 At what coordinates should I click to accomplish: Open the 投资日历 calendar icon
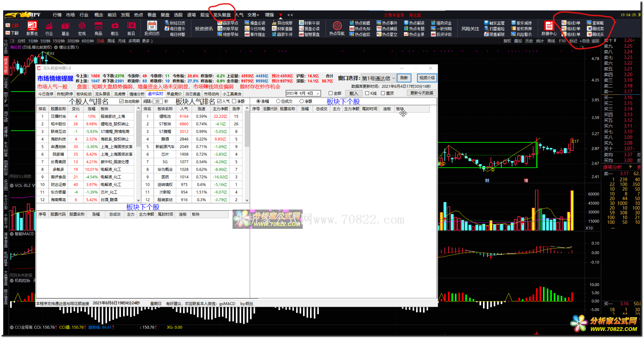click(x=152, y=28)
